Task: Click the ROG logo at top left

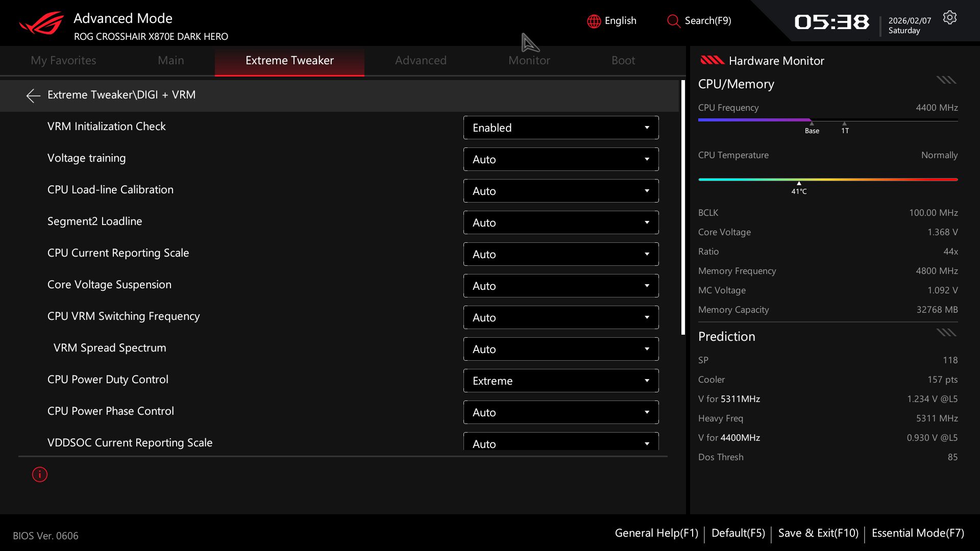Action: click(41, 24)
